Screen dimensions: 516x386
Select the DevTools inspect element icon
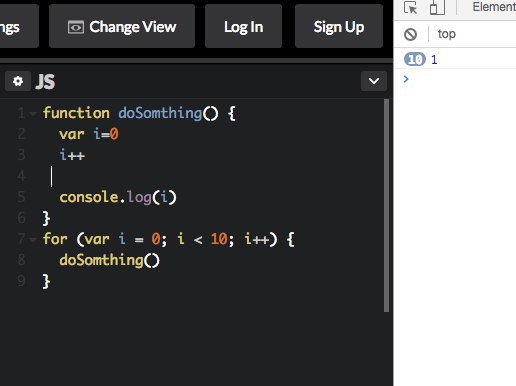point(410,7)
